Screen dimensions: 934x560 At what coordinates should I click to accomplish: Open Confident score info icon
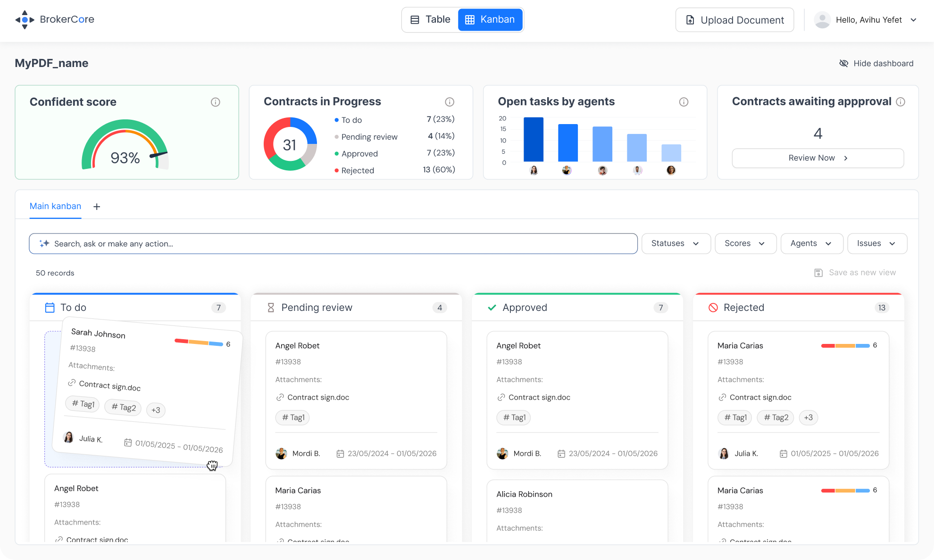[216, 102]
